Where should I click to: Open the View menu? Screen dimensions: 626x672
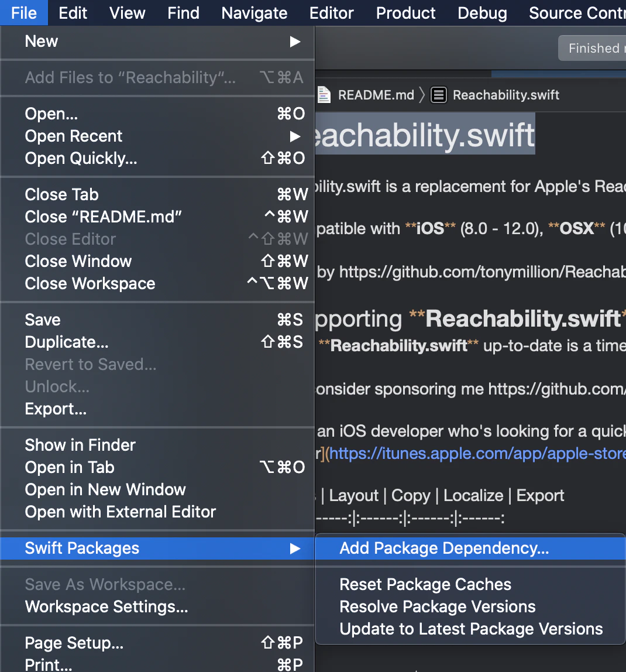click(x=128, y=13)
